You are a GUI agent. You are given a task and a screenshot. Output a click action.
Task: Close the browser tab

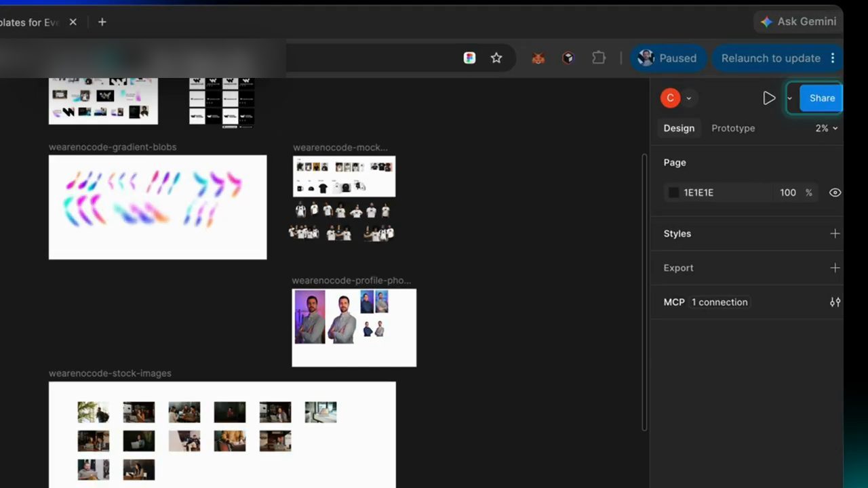[73, 22]
